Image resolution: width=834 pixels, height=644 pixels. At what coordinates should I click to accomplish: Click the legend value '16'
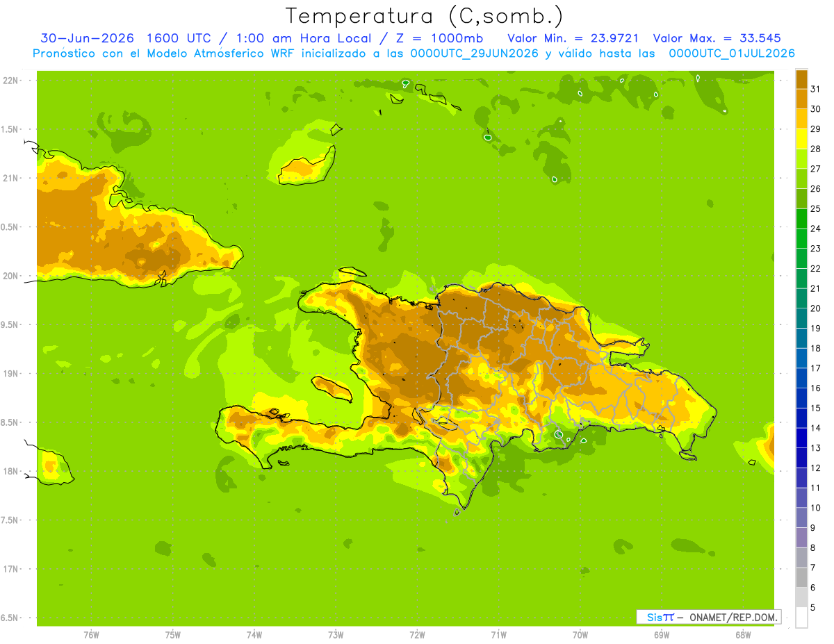click(815, 388)
